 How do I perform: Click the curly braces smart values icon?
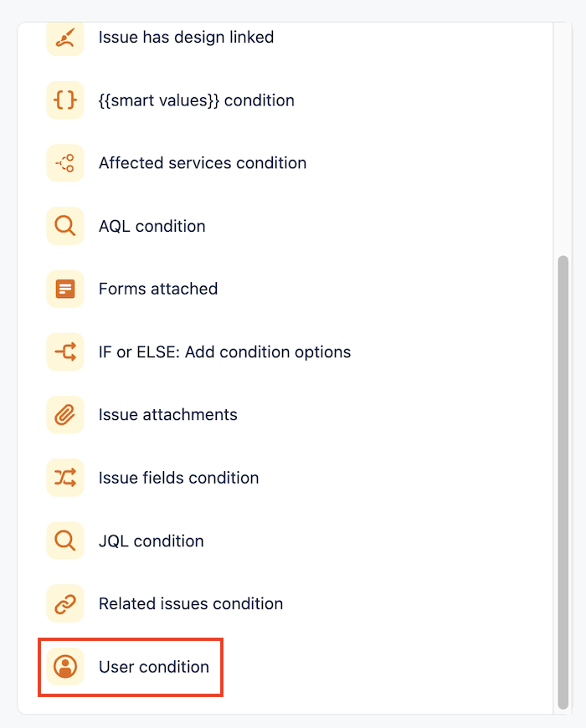65,100
